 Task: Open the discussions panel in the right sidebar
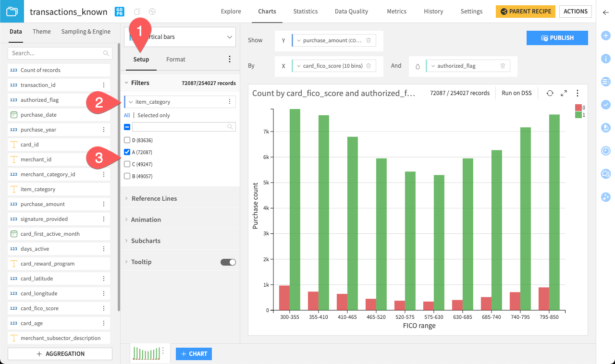click(x=606, y=173)
